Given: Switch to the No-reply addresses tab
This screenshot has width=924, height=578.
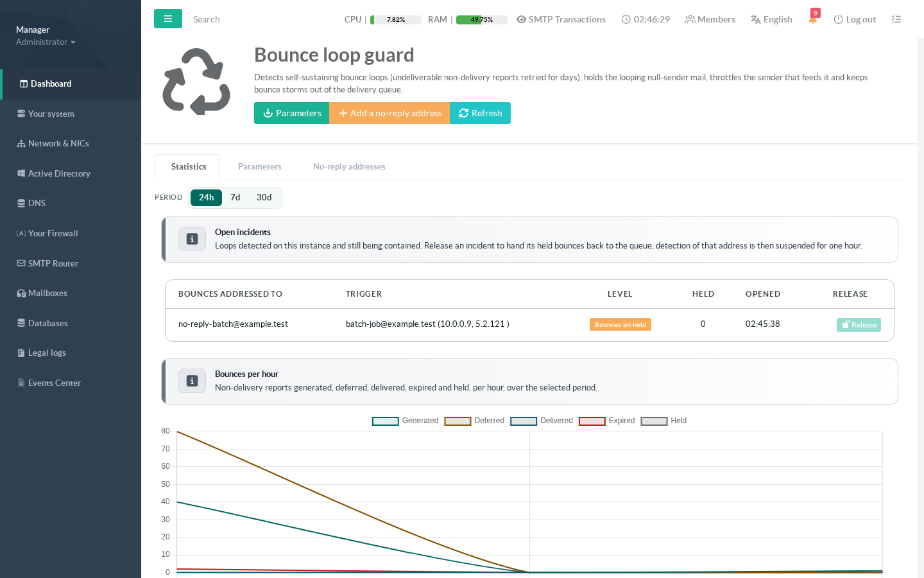Looking at the screenshot, I should pos(349,167).
